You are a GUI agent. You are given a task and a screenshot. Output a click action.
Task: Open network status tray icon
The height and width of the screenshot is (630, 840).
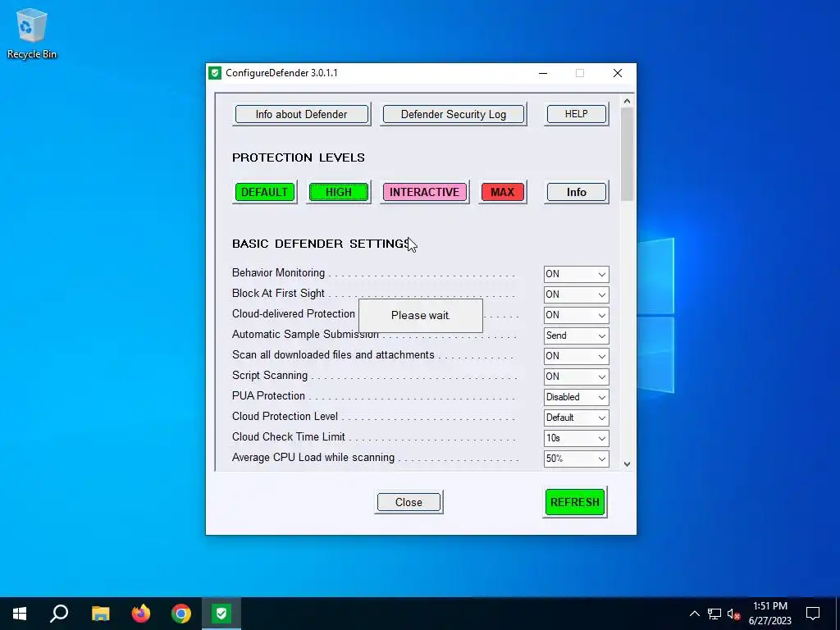714,614
